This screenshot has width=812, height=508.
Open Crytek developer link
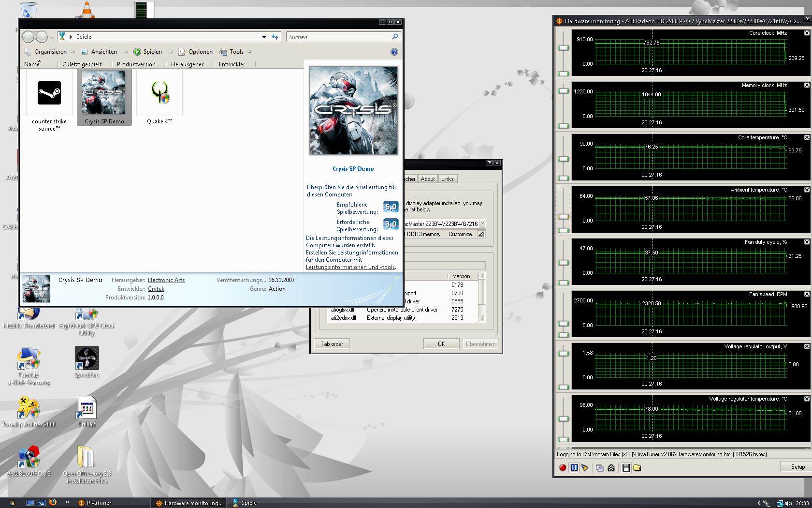pos(156,289)
